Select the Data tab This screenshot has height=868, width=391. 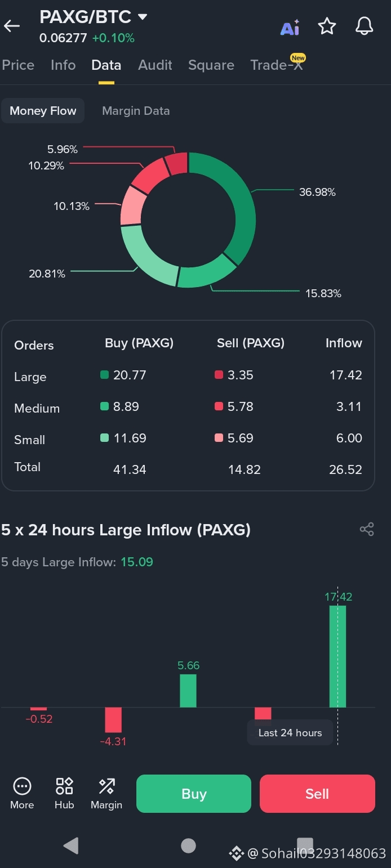click(x=106, y=65)
